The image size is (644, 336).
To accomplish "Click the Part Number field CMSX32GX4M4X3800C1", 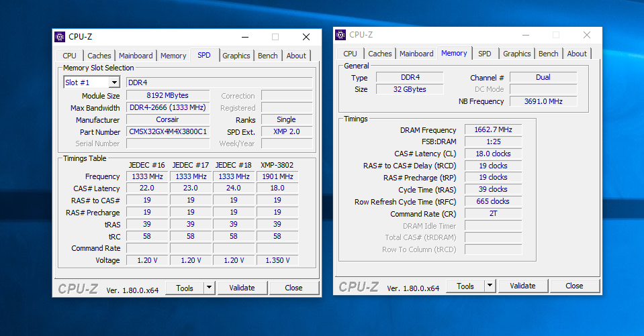I will [x=168, y=132].
